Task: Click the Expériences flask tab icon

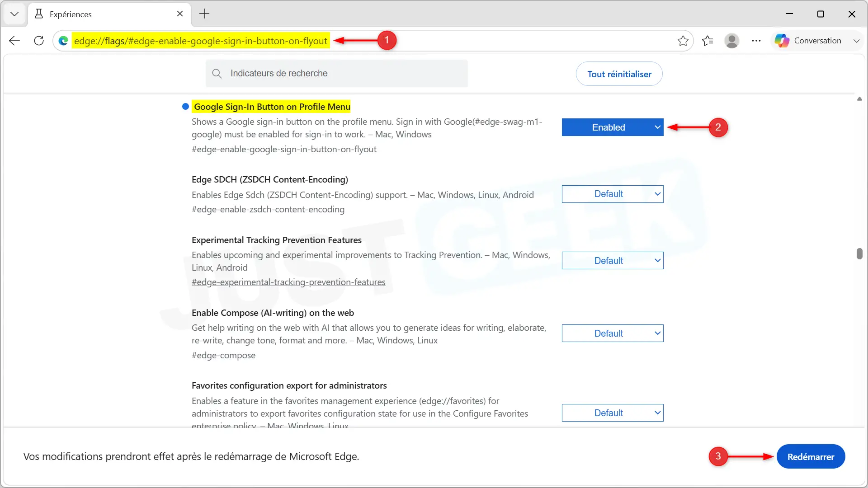Action: pyautogui.click(x=39, y=14)
